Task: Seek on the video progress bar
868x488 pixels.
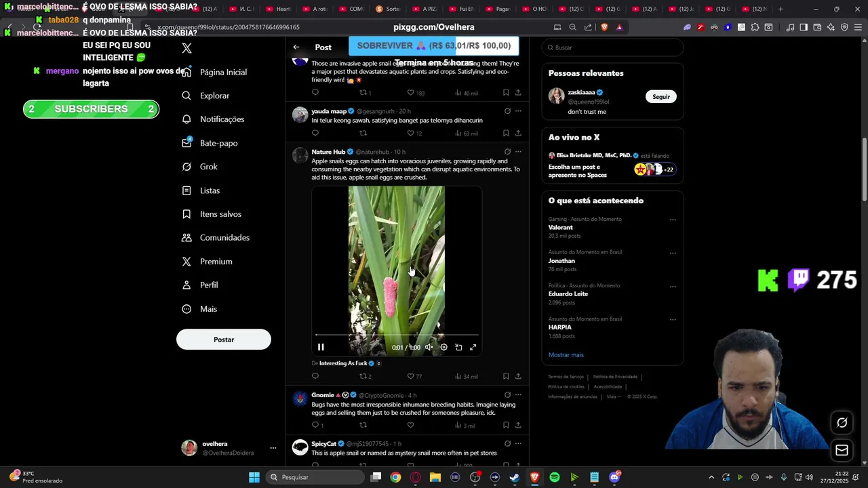Action: pyautogui.click(x=397, y=335)
